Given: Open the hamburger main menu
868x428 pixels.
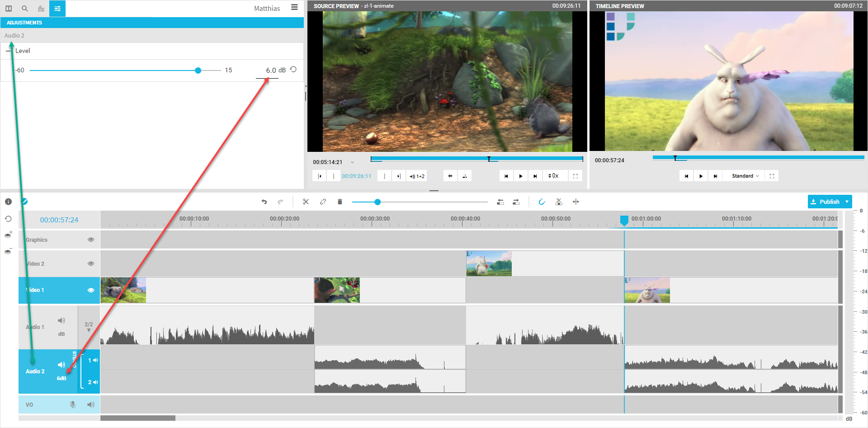Looking at the screenshot, I should pyautogui.click(x=295, y=7).
